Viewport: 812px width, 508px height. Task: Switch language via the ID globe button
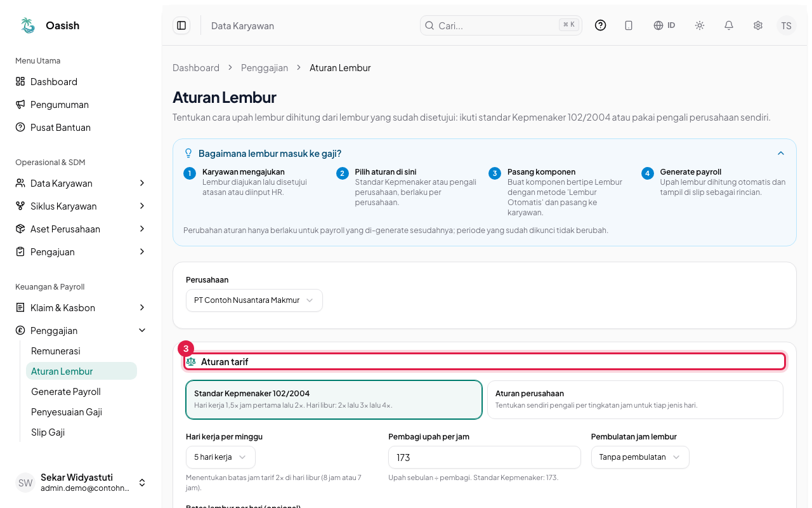664,25
